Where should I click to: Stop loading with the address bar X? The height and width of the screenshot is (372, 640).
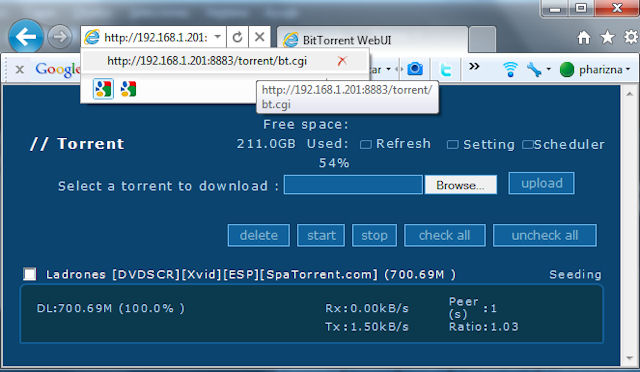[259, 38]
